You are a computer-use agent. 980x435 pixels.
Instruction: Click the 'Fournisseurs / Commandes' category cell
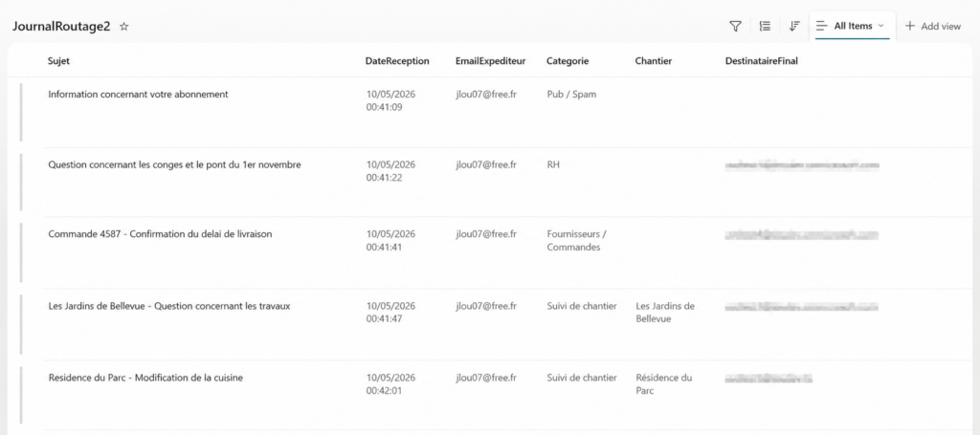point(577,241)
